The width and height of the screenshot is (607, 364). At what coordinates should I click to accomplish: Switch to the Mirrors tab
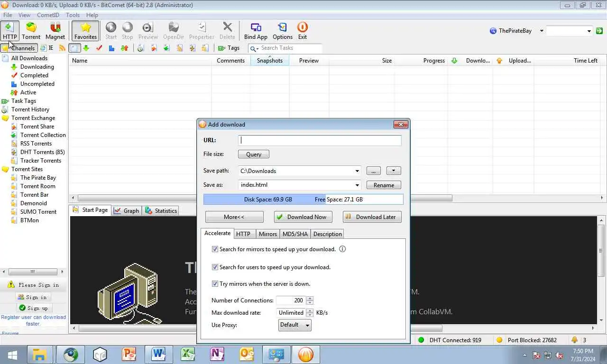click(x=267, y=234)
